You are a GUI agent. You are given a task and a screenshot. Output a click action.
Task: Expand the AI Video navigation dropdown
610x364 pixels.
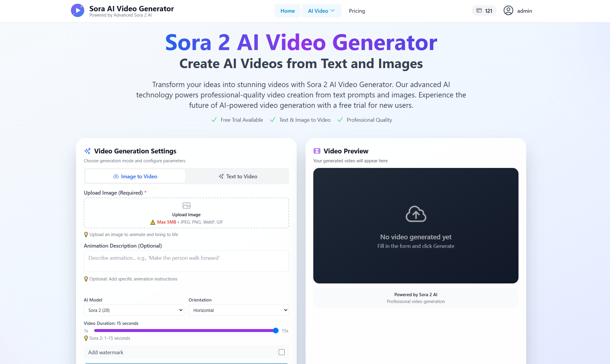(x=322, y=11)
